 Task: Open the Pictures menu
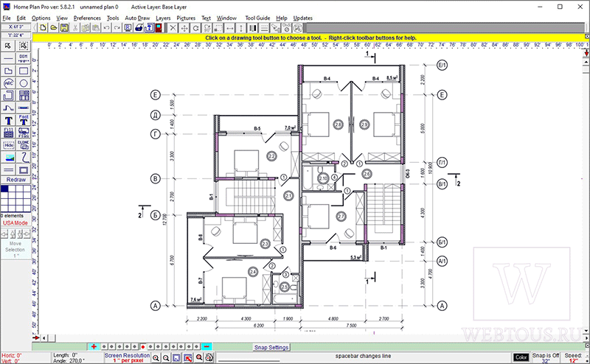[186, 18]
